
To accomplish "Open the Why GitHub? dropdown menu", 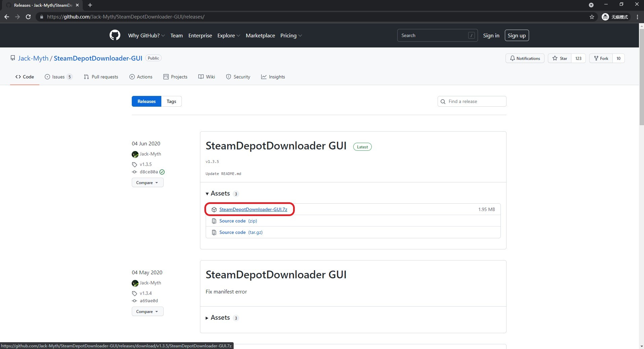I will click(146, 35).
